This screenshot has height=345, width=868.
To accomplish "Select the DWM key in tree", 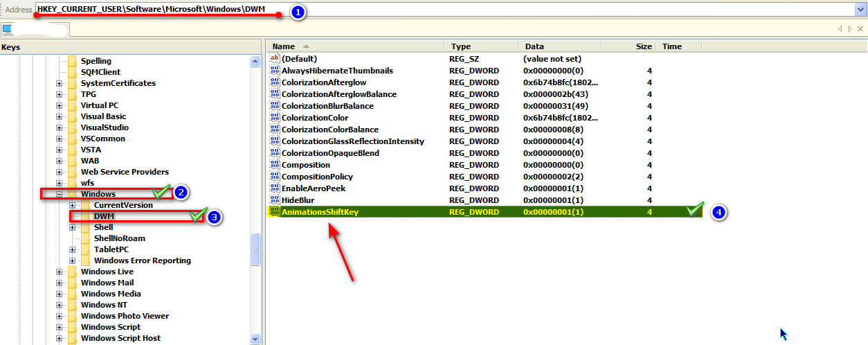I will point(105,216).
